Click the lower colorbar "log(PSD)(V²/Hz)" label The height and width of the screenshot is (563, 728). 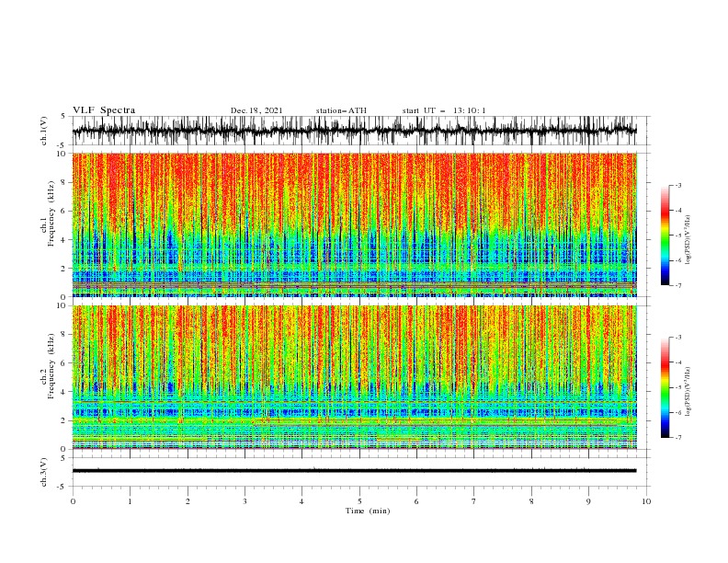tap(688, 392)
